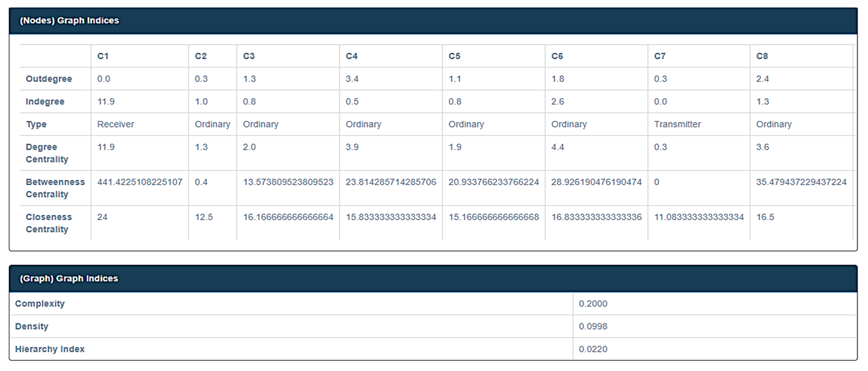The width and height of the screenshot is (868, 371).
Task: Click the (Nodes) Graph Indices panel header
Action: [69, 21]
